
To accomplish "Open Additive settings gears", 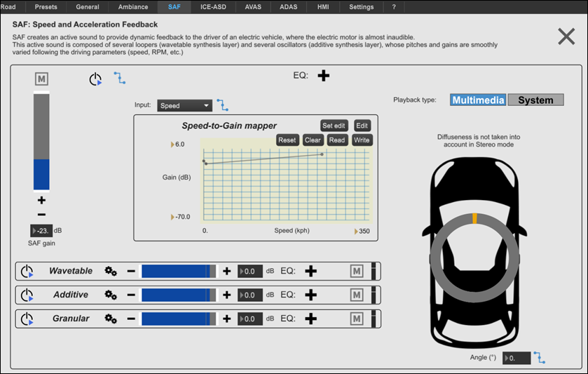I will 111,295.
